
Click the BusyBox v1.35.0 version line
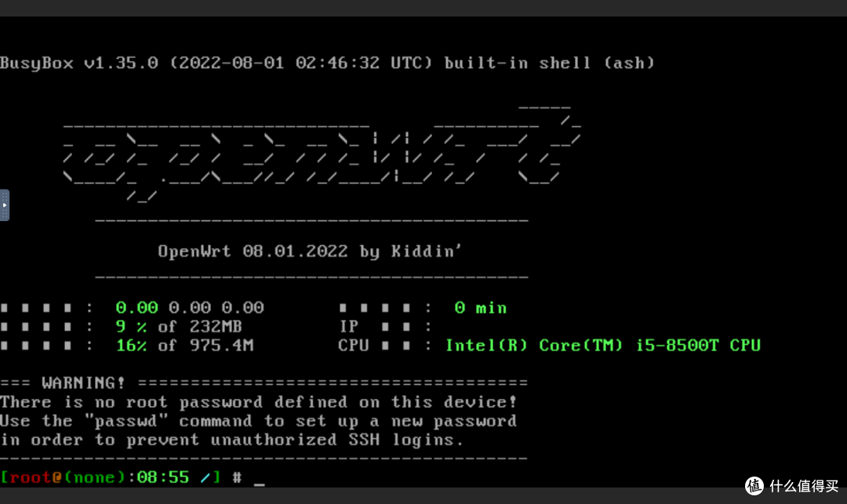click(327, 63)
